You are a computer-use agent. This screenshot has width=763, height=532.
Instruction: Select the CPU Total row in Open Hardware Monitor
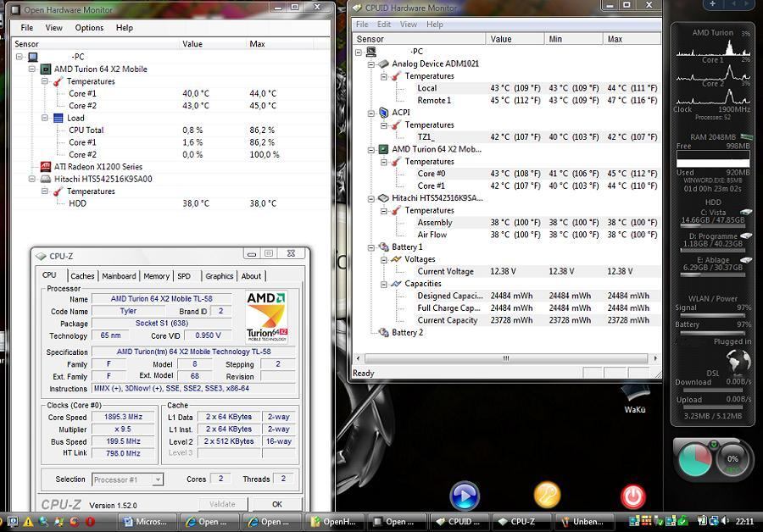point(170,130)
